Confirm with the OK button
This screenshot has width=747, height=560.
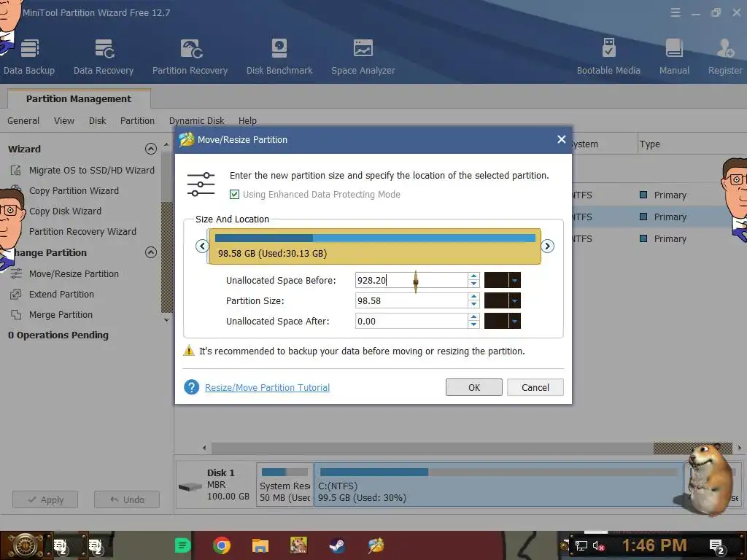click(x=474, y=387)
